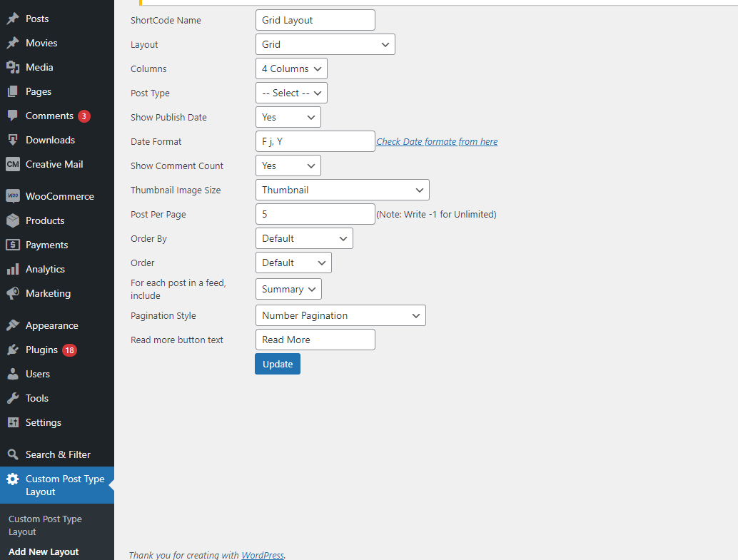Viewport: 738px width, 560px height.
Task: Click the Posts pin icon
Action: click(x=13, y=19)
